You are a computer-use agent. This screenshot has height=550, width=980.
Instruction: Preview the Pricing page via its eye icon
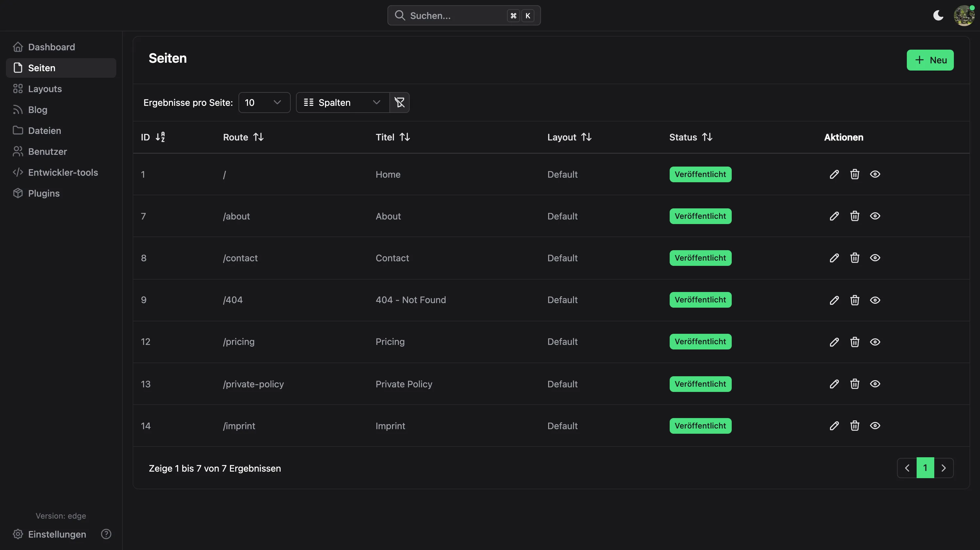(875, 342)
